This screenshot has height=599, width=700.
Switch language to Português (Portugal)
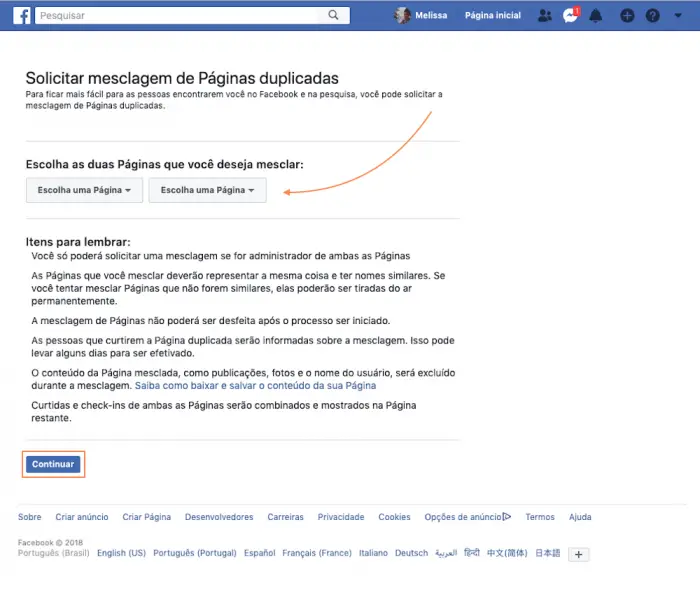point(195,553)
